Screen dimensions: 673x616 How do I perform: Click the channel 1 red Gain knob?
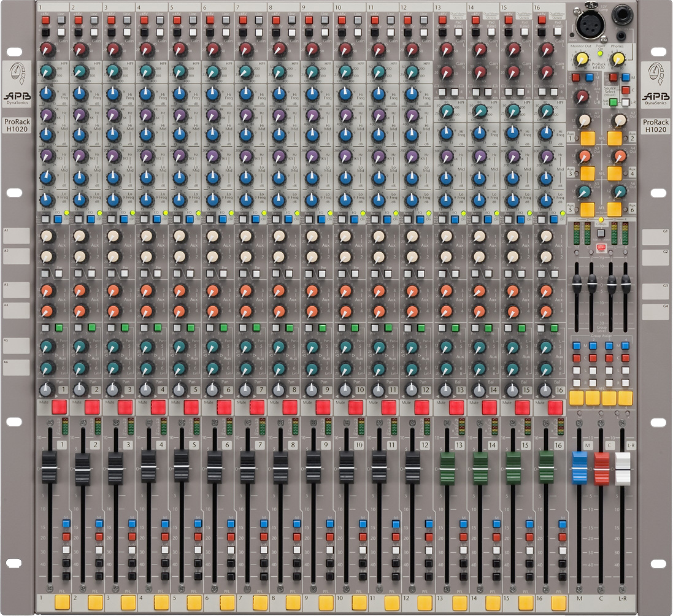[47, 50]
